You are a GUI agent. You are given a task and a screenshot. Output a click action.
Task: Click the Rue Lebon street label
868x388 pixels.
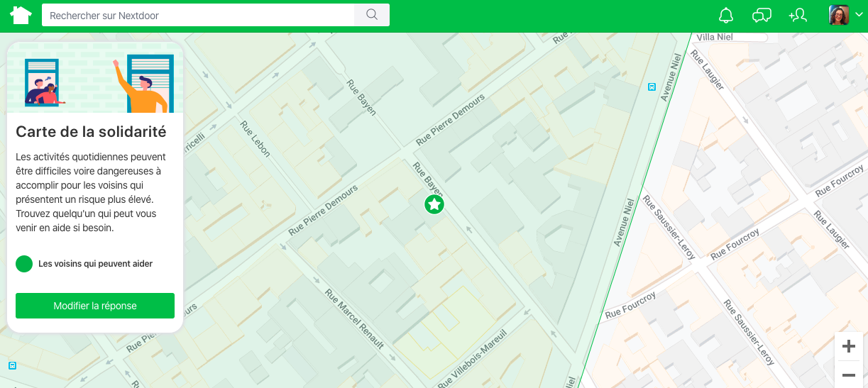(x=255, y=138)
